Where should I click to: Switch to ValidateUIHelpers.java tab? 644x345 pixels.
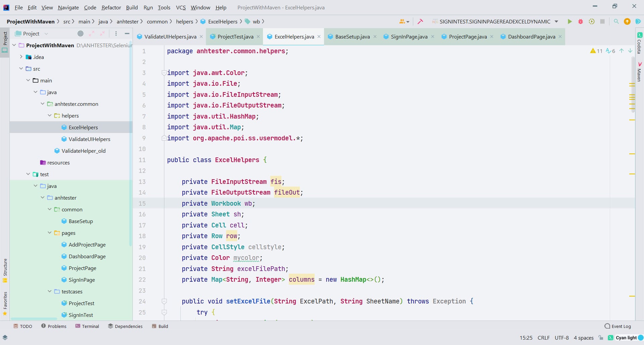click(170, 37)
